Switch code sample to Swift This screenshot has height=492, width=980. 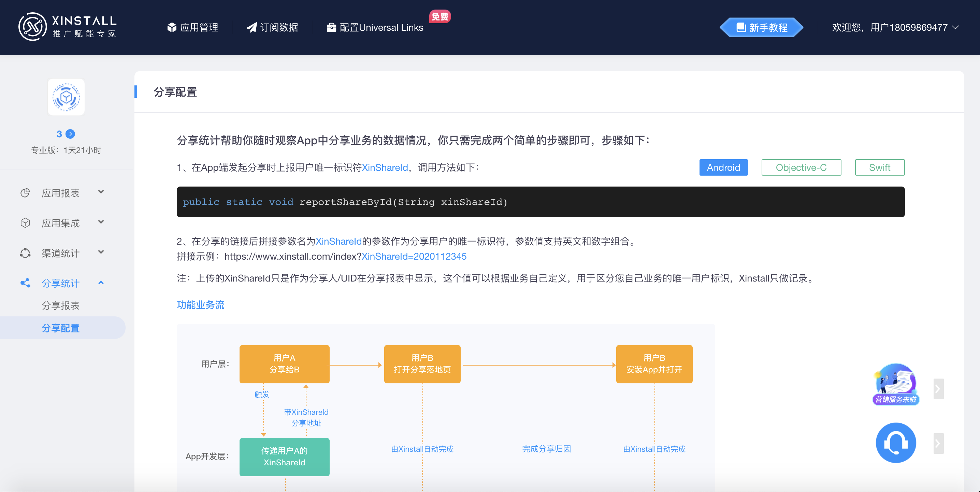coord(879,167)
